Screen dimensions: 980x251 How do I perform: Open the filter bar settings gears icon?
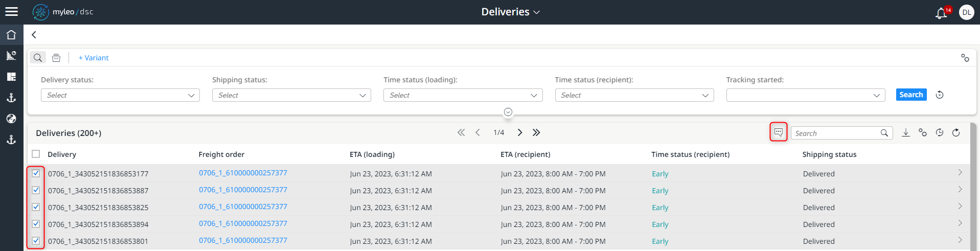(x=965, y=58)
